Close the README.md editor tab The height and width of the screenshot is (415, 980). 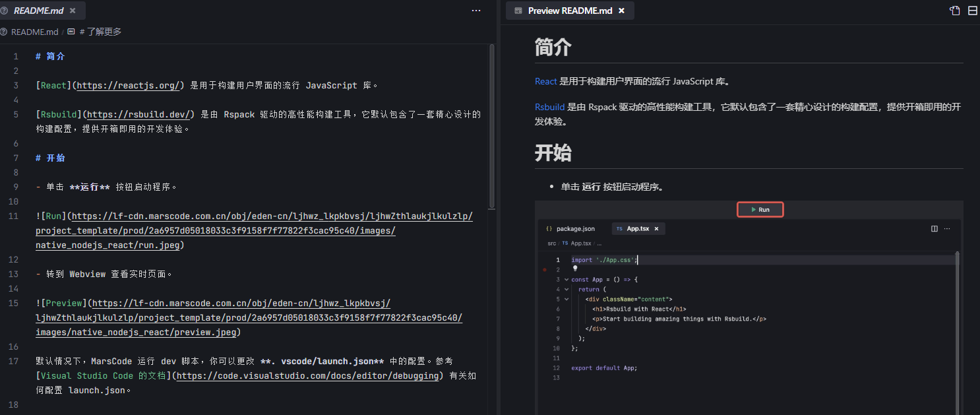(73, 11)
